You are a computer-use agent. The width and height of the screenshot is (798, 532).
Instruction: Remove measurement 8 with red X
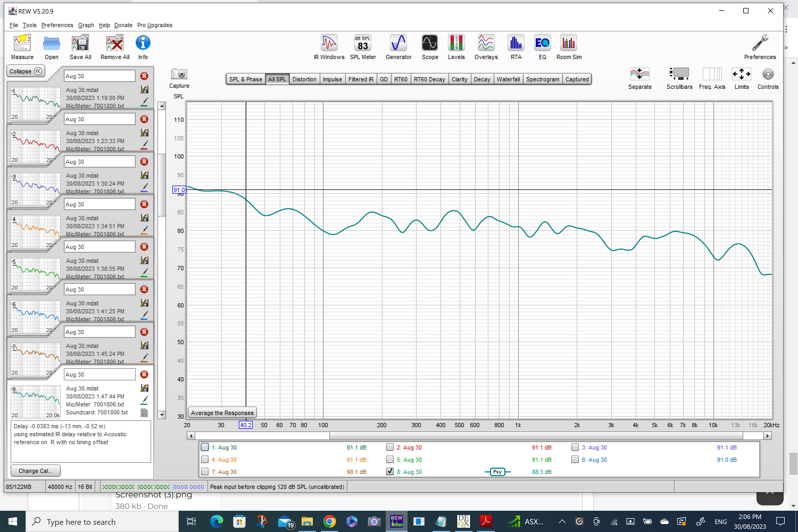tap(144, 375)
